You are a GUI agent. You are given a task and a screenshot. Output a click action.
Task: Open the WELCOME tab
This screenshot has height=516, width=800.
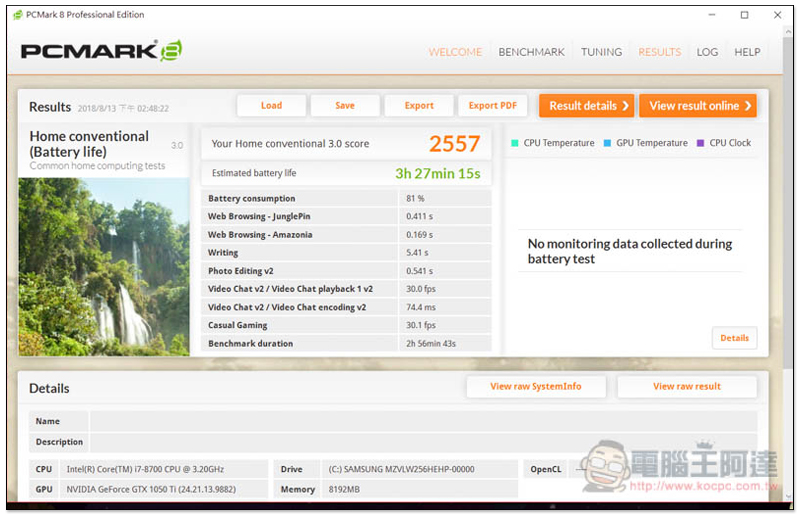(455, 52)
